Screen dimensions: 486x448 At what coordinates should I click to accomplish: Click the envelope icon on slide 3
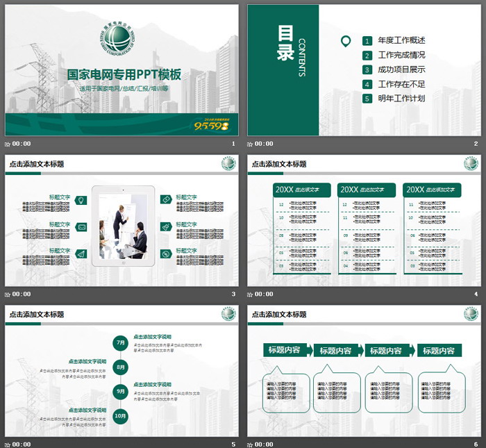pyautogui.click(x=81, y=227)
